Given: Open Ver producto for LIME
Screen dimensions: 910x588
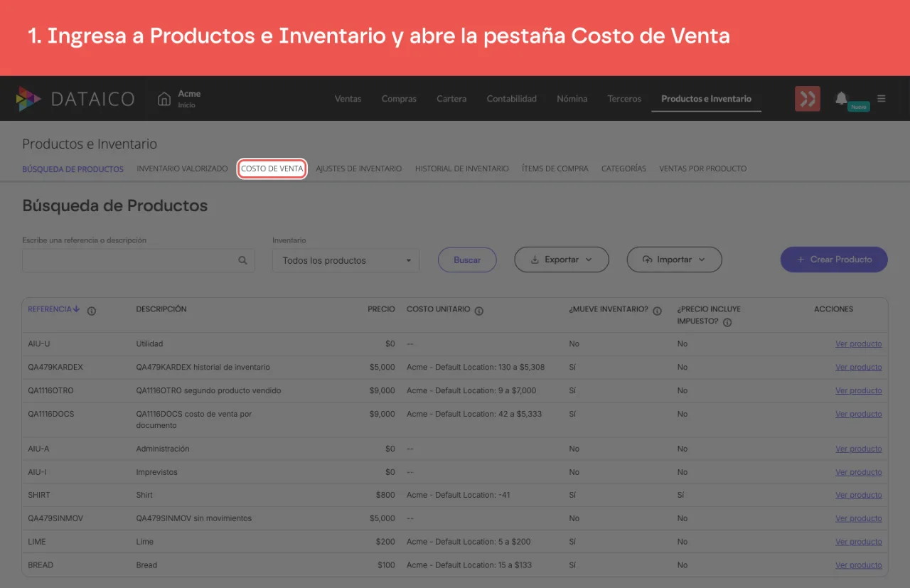Looking at the screenshot, I should click(x=858, y=542).
